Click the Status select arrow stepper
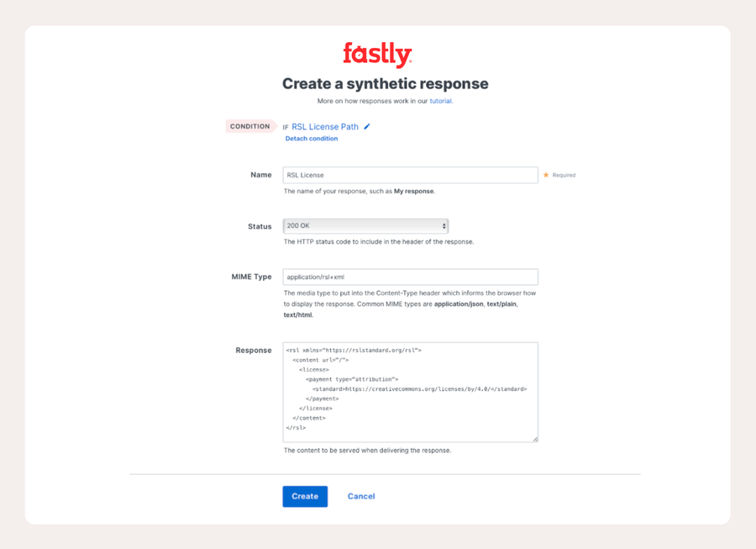This screenshot has height=549, width=756. point(444,226)
